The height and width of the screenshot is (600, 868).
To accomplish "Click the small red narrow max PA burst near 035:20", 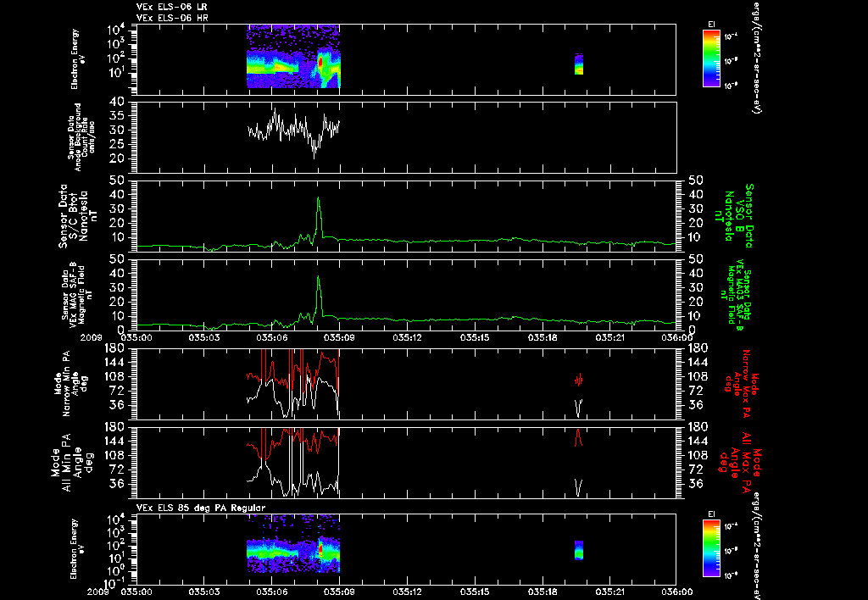I will pyautogui.click(x=578, y=379).
